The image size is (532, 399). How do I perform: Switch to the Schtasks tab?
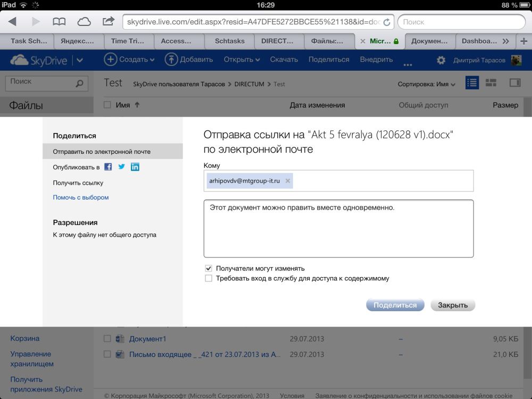point(230,41)
